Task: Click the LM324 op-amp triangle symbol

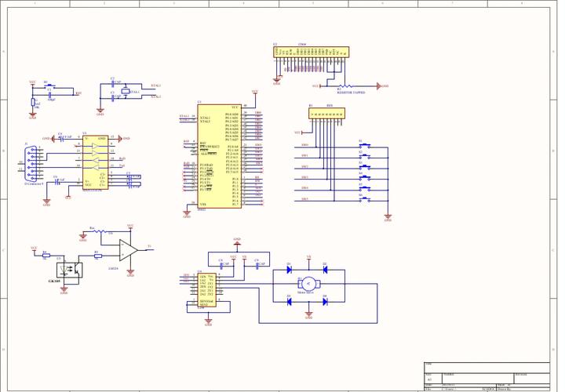Action: pyautogui.click(x=128, y=250)
